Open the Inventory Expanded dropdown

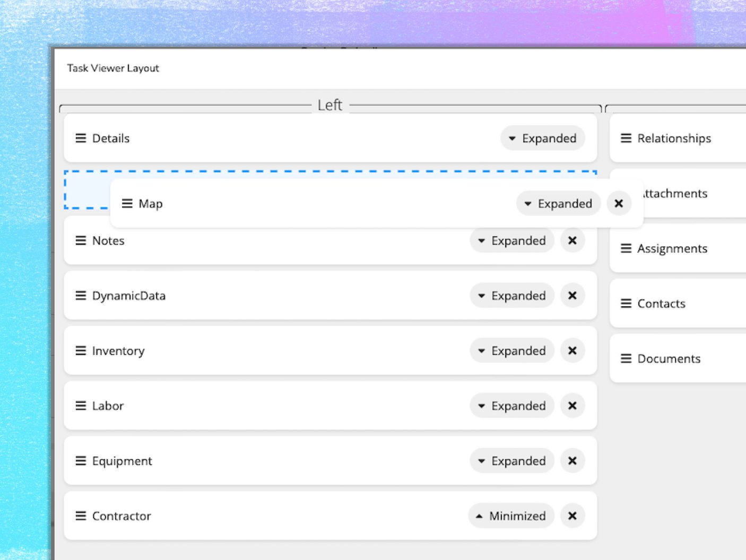(x=512, y=351)
